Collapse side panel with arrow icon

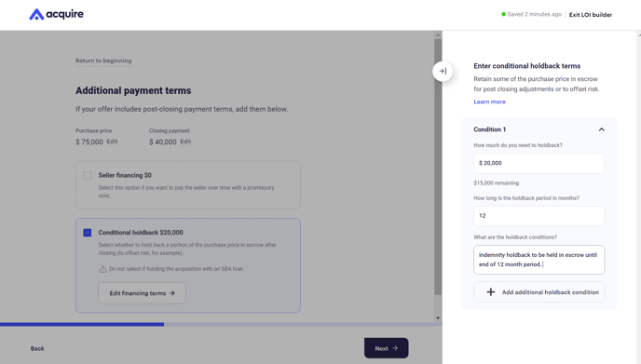pos(443,71)
